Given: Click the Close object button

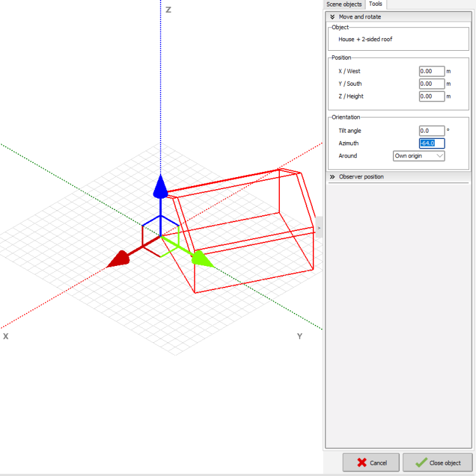Looking at the screenshot, I should [437, 463].
